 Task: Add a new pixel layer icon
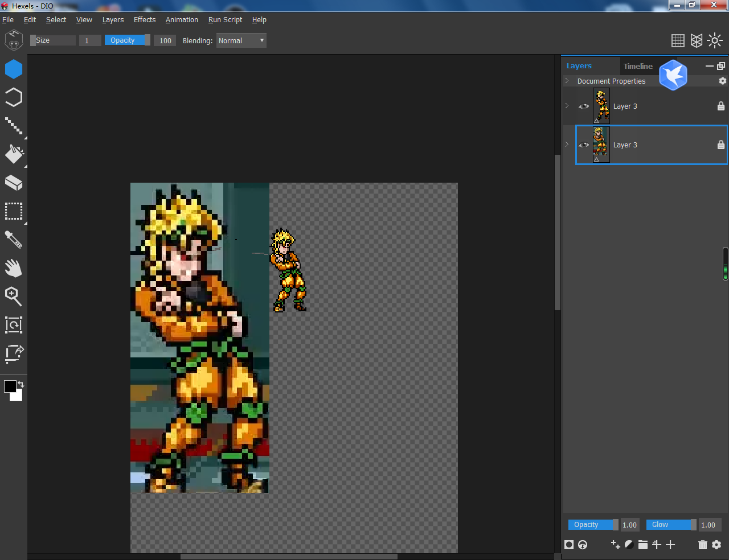click(657, 545)
